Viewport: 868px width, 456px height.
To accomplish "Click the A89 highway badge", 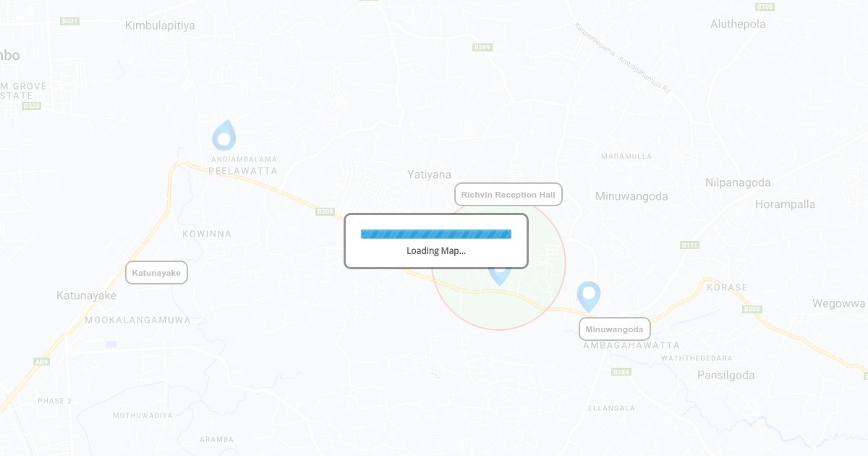I will click(41, 361).
